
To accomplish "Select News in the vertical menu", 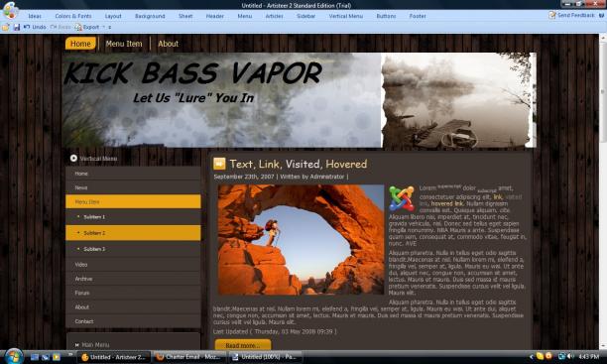I will coord(133,187).
